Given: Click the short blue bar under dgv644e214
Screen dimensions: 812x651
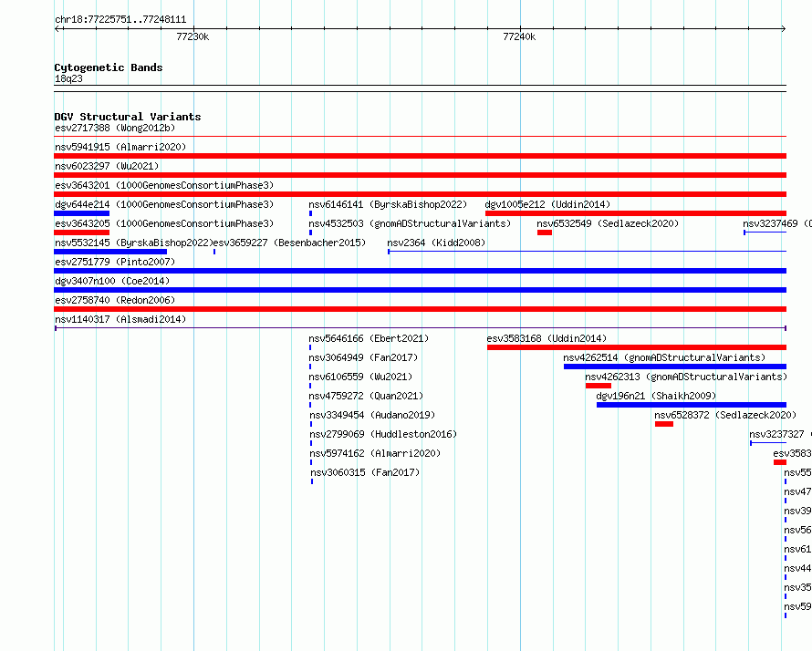Looking at the screenshot, I should coord(82,213).
